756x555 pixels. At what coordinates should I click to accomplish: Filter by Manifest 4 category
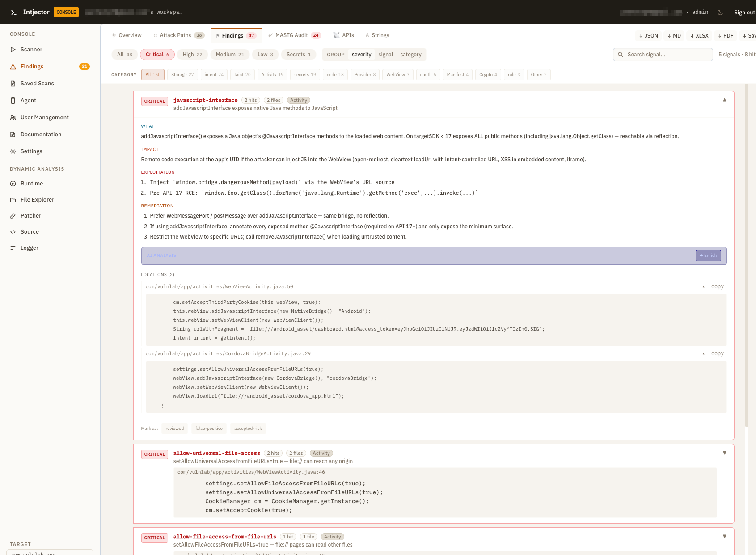(x=457, y=75)
